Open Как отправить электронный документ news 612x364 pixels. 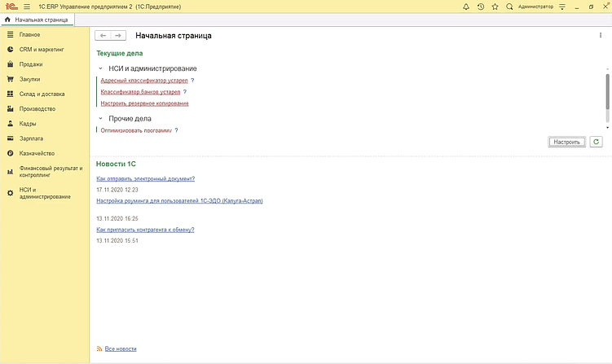[146, 178]
